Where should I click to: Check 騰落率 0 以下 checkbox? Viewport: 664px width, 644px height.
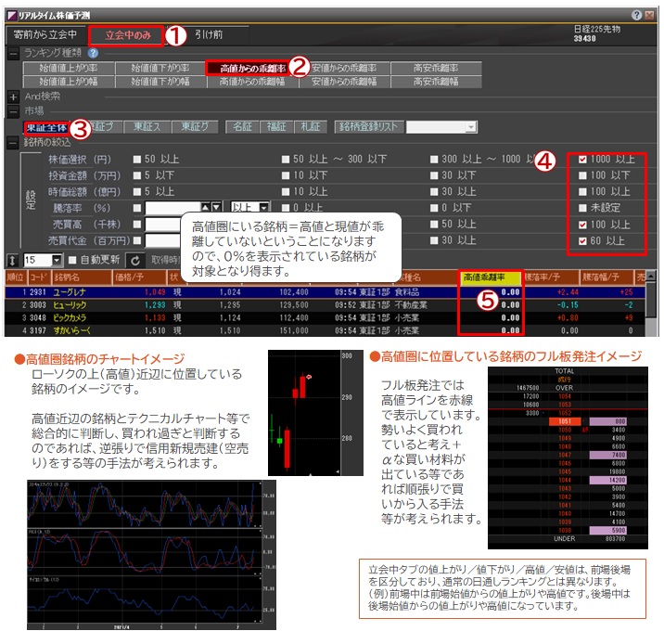(435, 209)
